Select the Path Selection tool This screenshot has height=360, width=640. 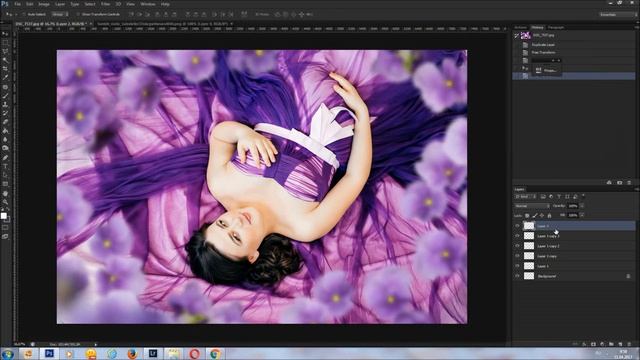tap(5, 175)
